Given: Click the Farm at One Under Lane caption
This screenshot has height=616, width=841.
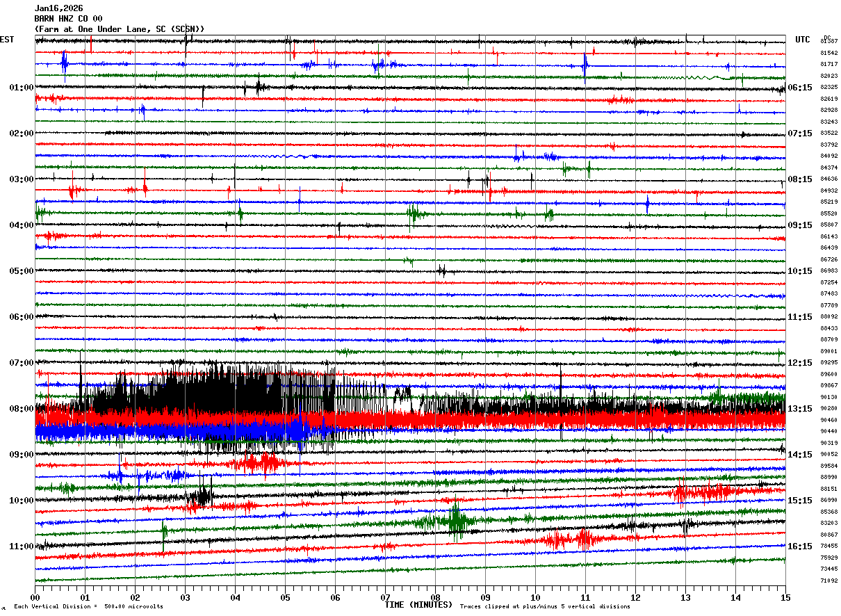Looking at the screenshot, I should pos(120,29).
